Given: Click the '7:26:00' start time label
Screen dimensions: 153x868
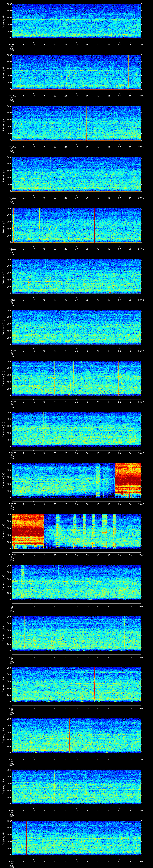Looking at the screenshot, I should point(12,555).
